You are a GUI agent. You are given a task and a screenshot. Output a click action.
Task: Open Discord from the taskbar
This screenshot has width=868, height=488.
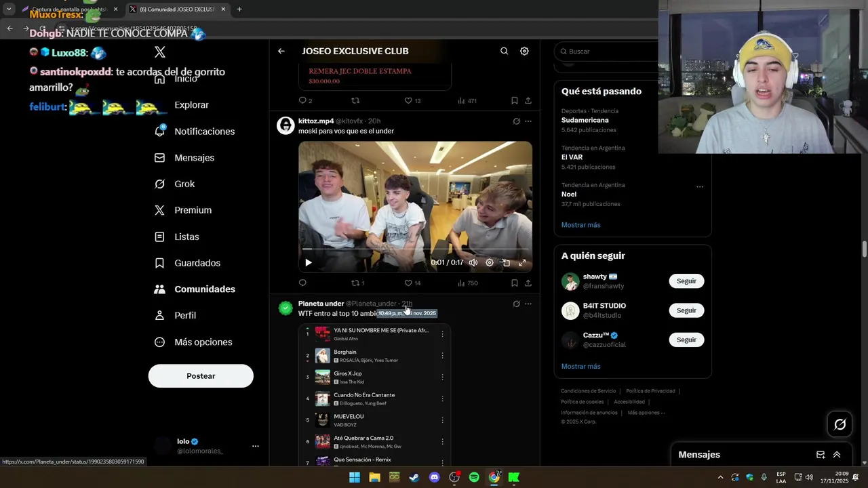click(434, 477)
